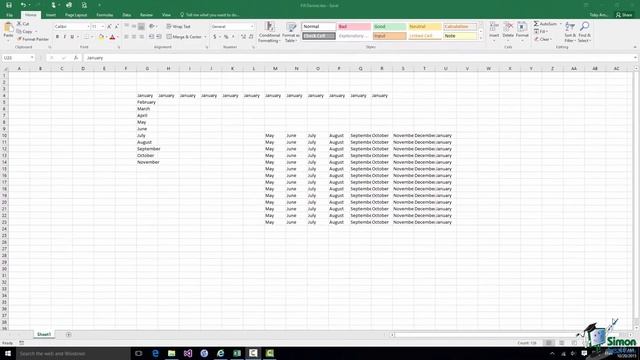The image size is (640, 360).
Task: Open Sort & Filter menu
Action: 570,32
